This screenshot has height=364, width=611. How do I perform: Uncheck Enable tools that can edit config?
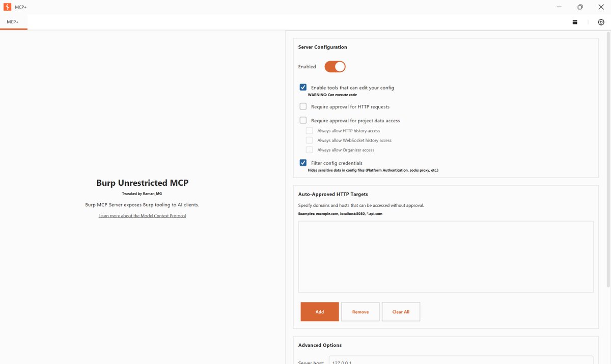click(x=303, y=88)
